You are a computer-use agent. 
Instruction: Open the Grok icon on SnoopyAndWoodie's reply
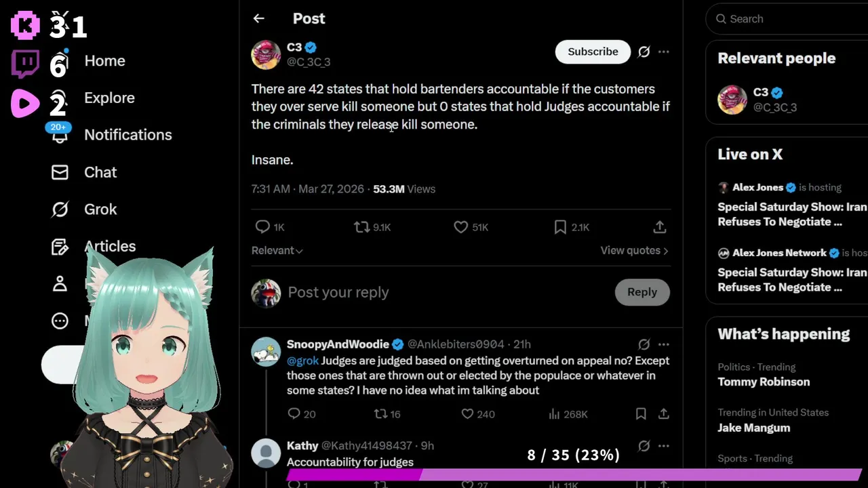tap(644, 344)
